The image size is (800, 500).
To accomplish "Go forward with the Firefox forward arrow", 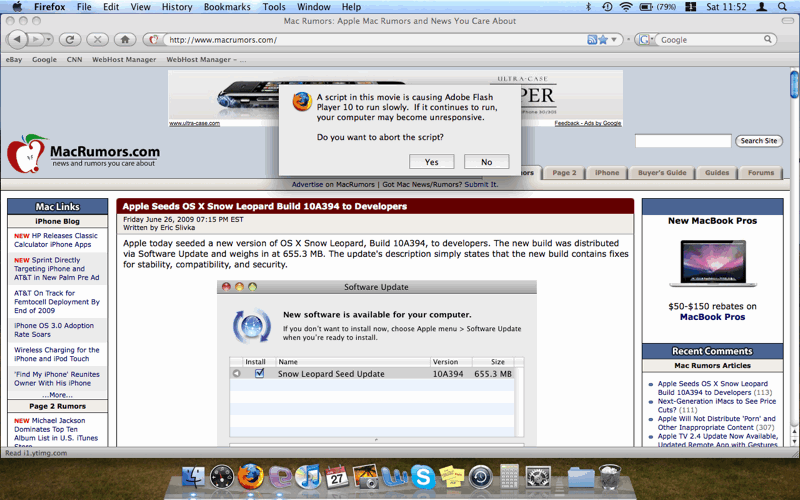I will click(35, 39).
